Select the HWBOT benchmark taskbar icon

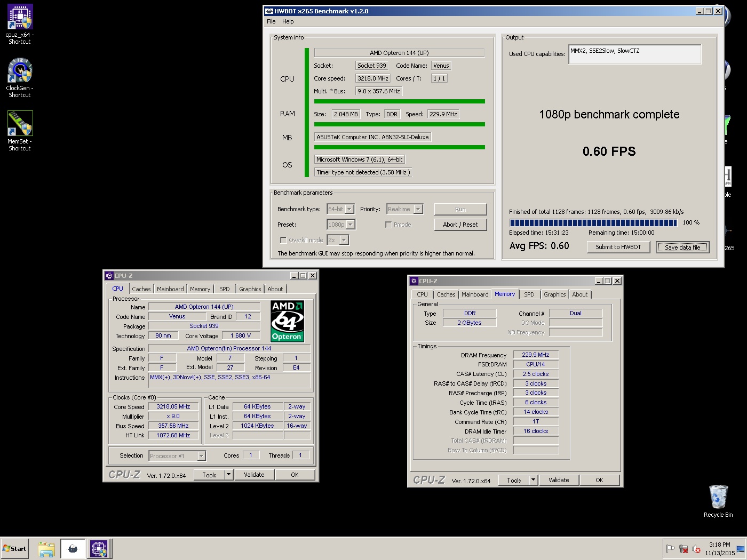point(73,549)
